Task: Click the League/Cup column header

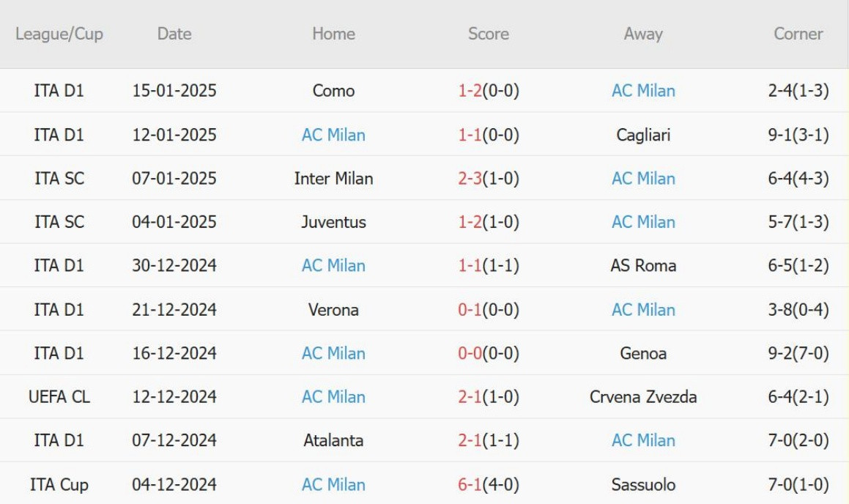Action: (x=59, y=34)
